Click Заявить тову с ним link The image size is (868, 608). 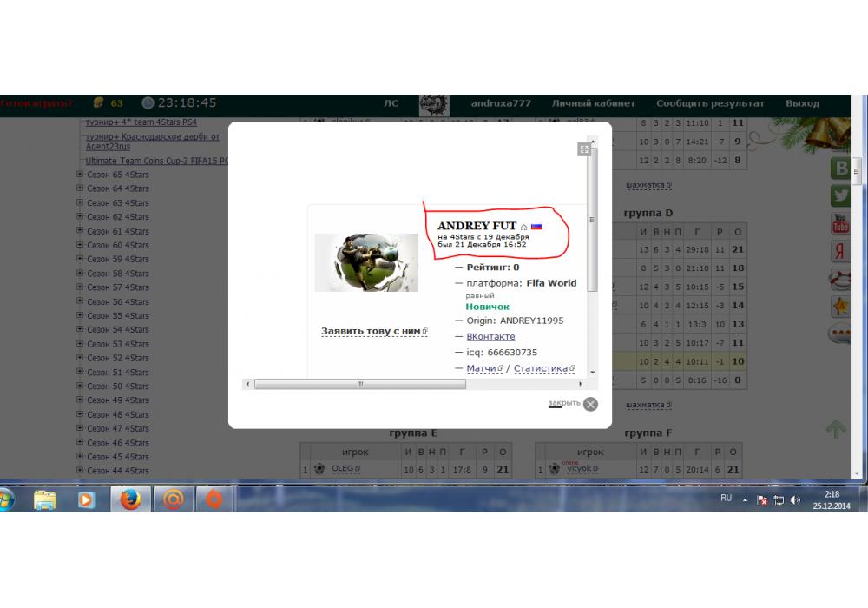[373, 331]
